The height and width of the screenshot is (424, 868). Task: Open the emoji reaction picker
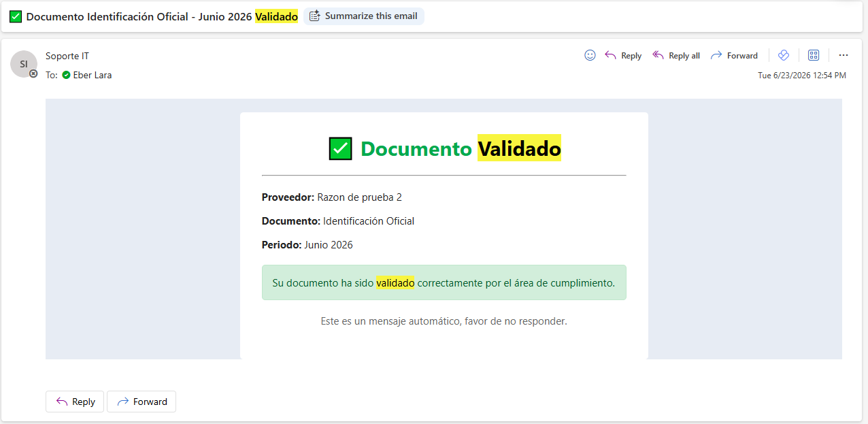click(590, 55)
